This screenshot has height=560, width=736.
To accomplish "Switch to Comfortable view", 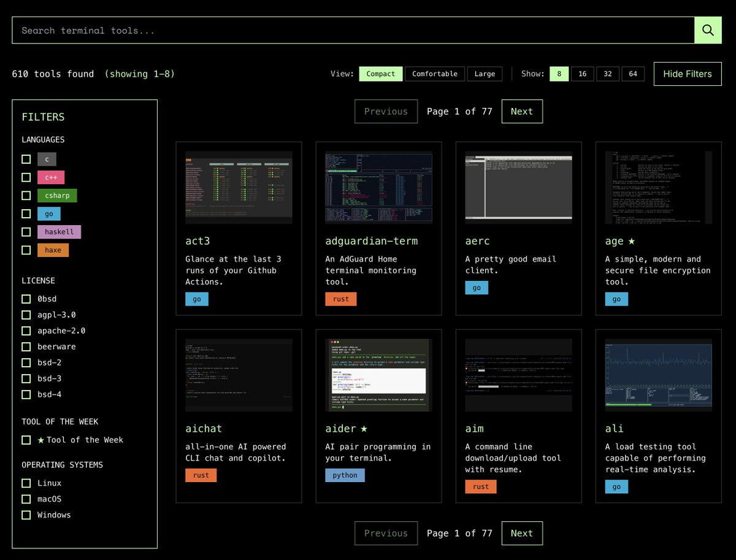I will 435,74.
